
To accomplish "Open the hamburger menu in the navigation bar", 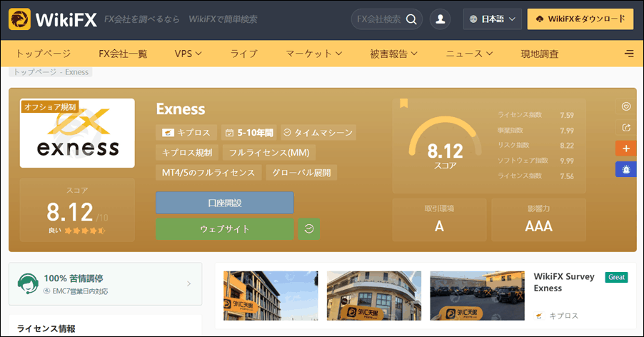I will (x=629, y=54).
